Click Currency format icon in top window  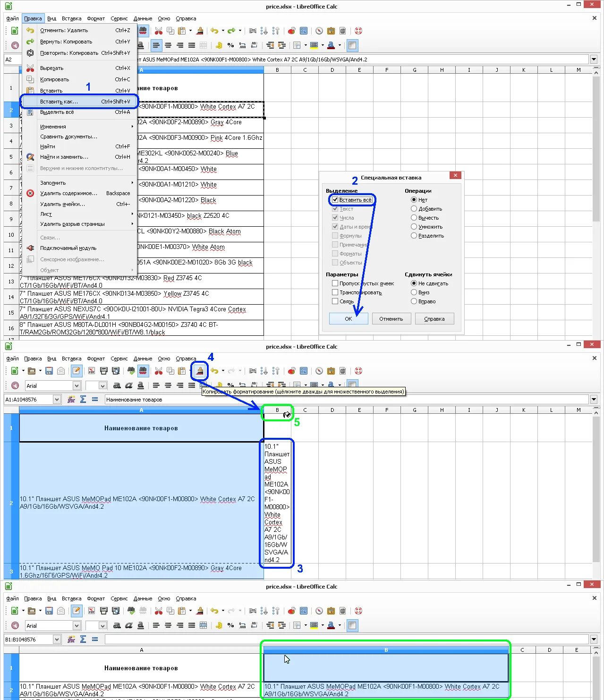[219, 46]
